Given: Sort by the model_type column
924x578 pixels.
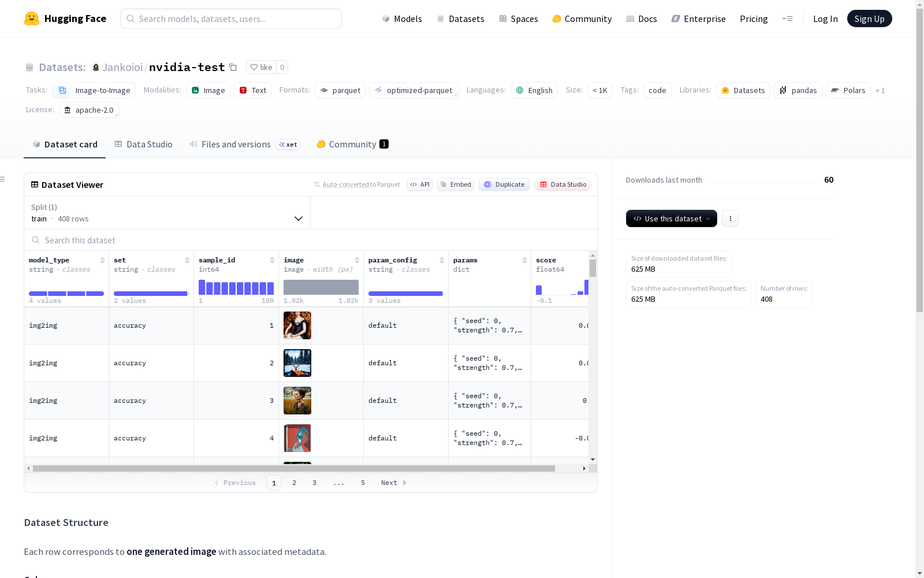Looking at the screenshot, I should pos(102,260).
